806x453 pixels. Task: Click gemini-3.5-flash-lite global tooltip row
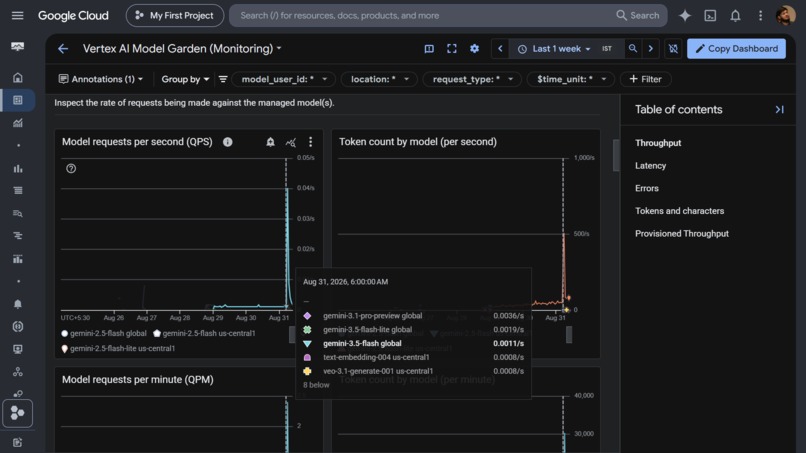pos(413,330)
